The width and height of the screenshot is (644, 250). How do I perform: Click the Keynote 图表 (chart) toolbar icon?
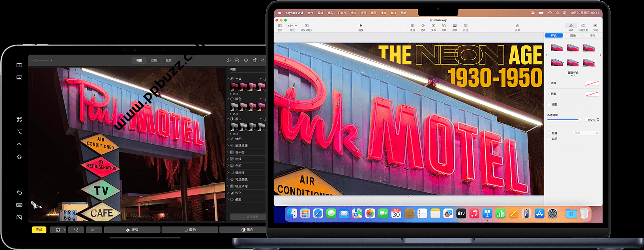[423, 26]
